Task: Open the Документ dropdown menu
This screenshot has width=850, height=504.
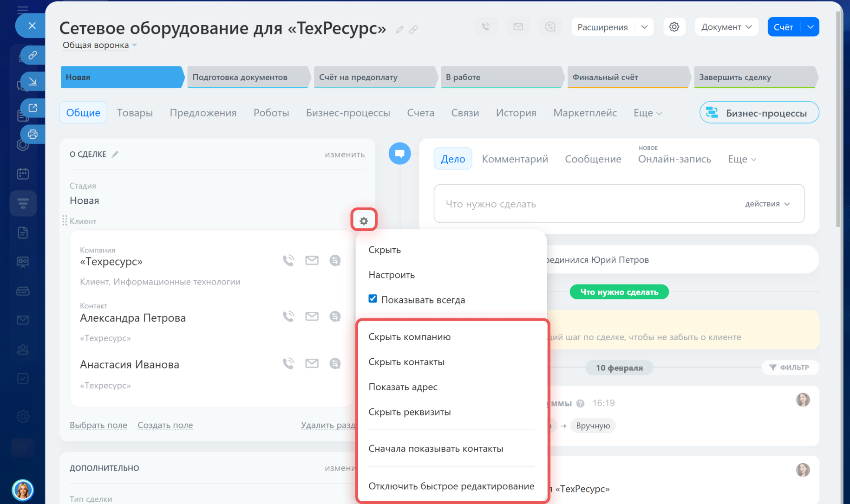Action: pos(726,27)
